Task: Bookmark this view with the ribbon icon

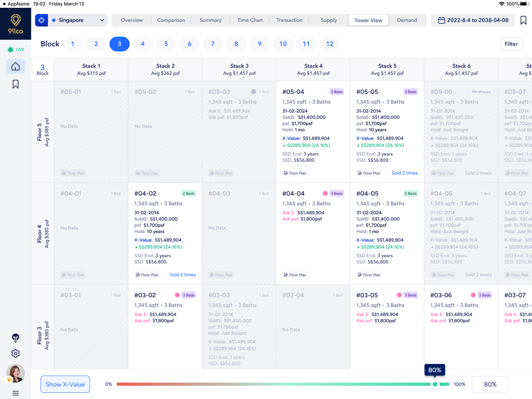Action: (x=523, y=20)
